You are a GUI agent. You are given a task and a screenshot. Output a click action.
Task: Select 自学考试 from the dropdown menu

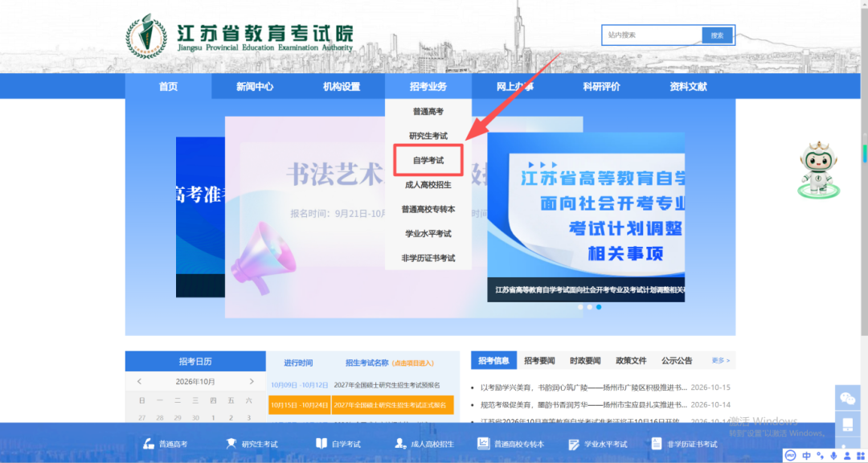coord(428,161)
